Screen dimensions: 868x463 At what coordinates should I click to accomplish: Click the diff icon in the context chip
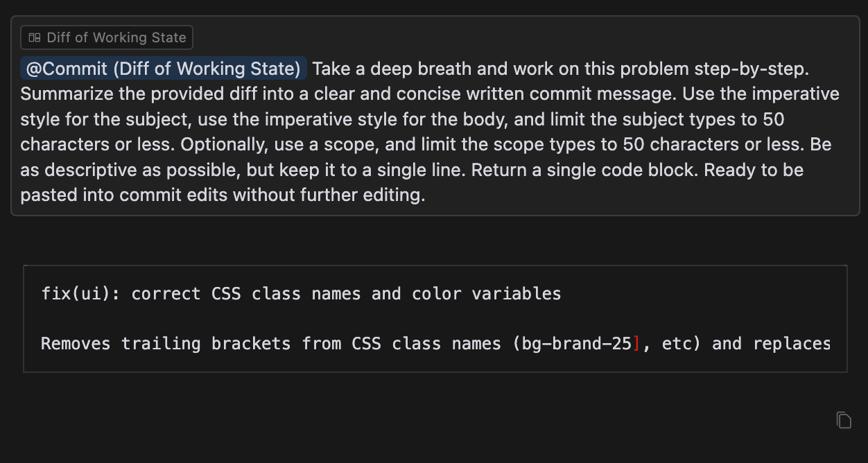[x=34, y=37]
